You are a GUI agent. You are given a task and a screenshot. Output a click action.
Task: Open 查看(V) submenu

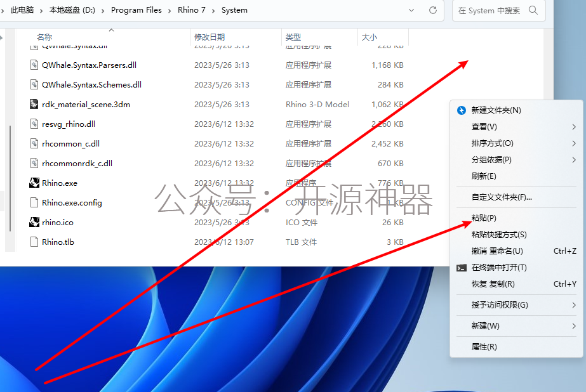[517, 127]
